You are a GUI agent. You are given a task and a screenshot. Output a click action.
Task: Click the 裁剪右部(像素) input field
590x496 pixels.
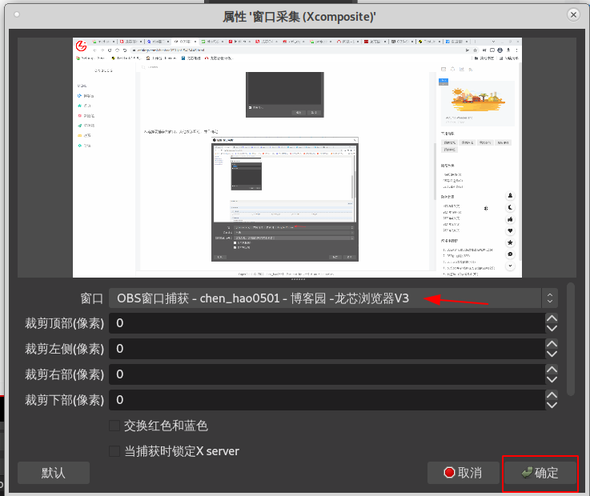click(327, 374)
